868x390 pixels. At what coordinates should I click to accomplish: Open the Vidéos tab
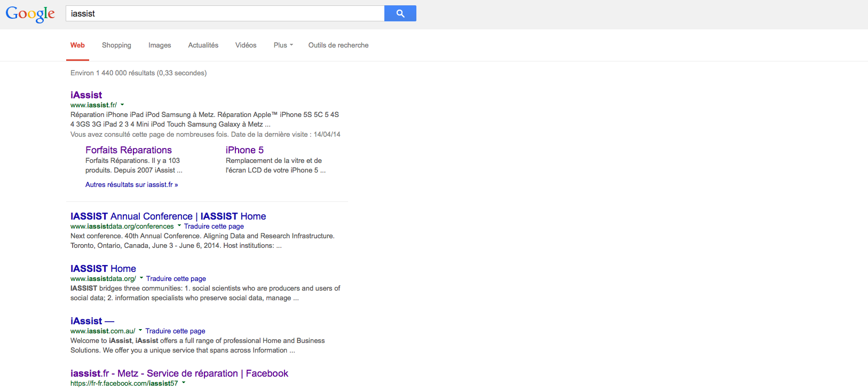click(x=246, y=45)
